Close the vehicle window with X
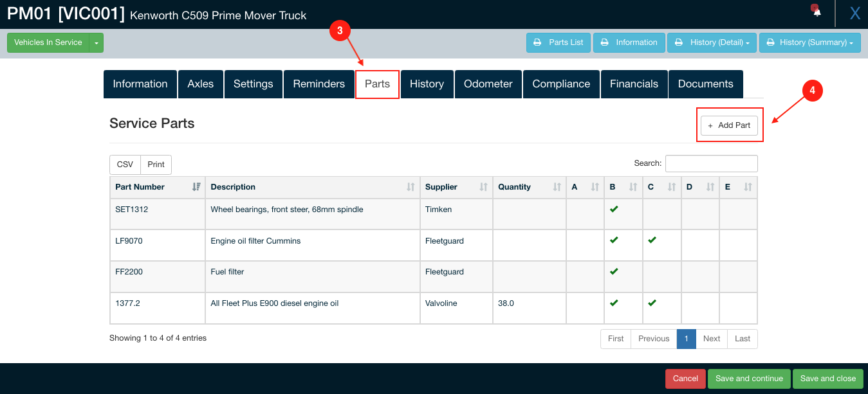The image size is (868, 394). click(x=854, y=13)
